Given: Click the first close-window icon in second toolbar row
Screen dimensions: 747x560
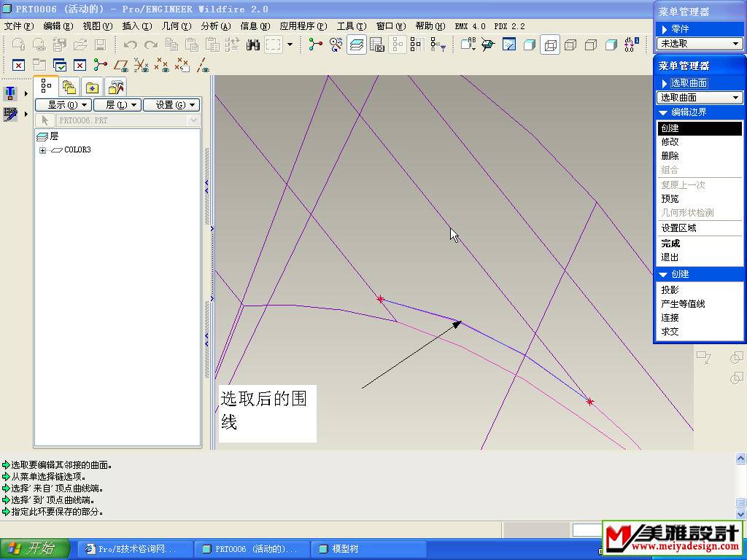Looking at the screenshot, I should [18, 64].
